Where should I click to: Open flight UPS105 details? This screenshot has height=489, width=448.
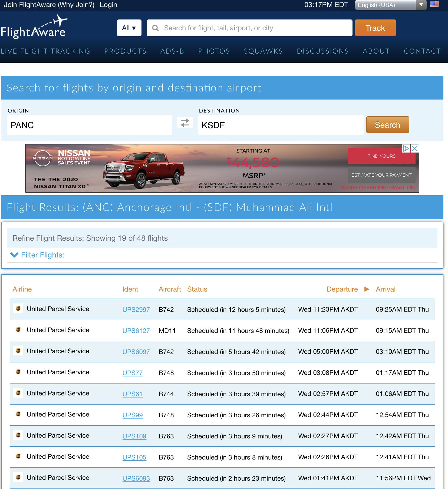[x=134, y=457]
